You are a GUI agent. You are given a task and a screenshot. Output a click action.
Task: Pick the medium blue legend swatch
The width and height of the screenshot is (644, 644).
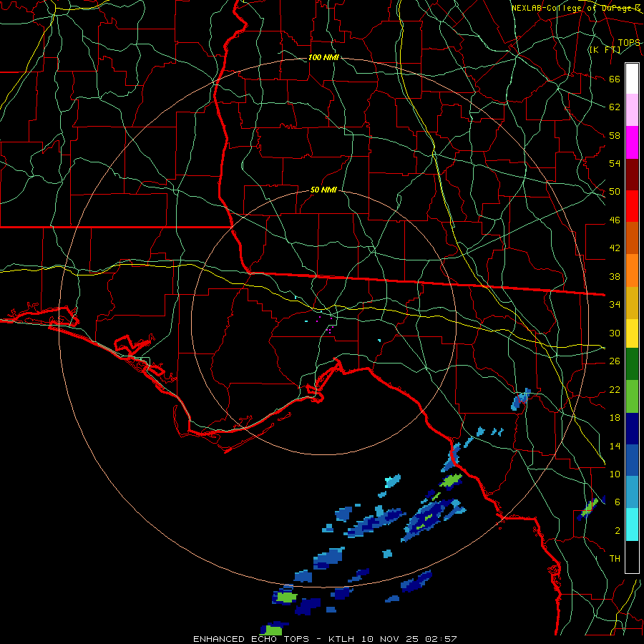tap(632, 460)
